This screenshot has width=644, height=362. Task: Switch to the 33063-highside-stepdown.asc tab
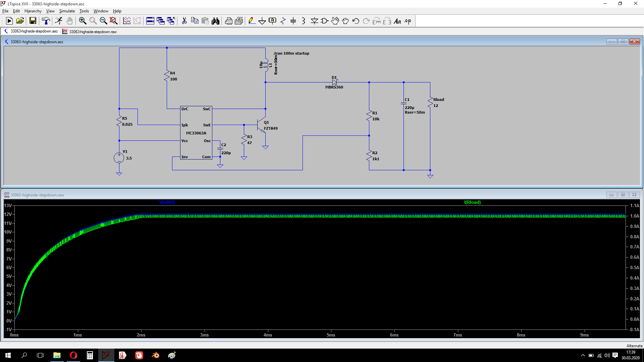tap(31, 31)
